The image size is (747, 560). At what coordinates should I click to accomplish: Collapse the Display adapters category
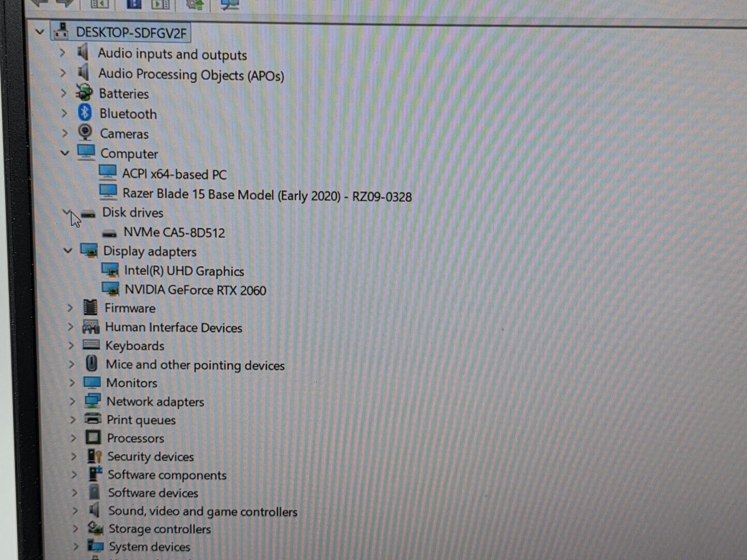pyautogui.click(x=68, y=250)
